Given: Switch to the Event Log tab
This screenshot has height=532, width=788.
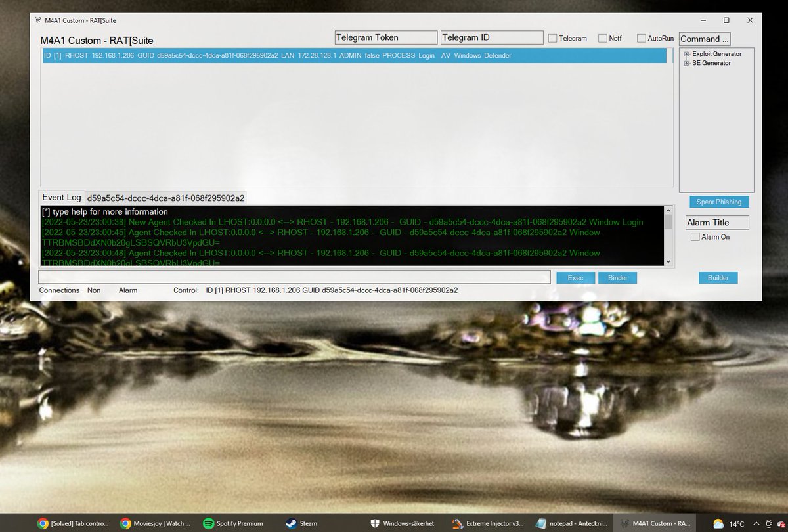Looking at the screenshot, I should [x=62, y=197].
